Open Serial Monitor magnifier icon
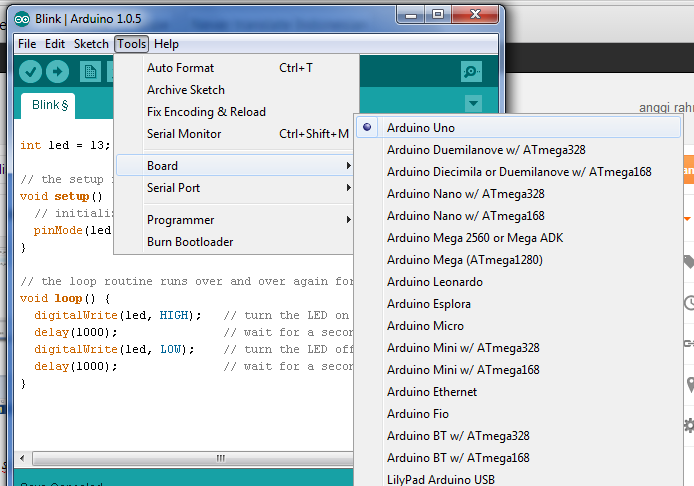The width and height of the screenshot is (694, 486). coord(471,71)
